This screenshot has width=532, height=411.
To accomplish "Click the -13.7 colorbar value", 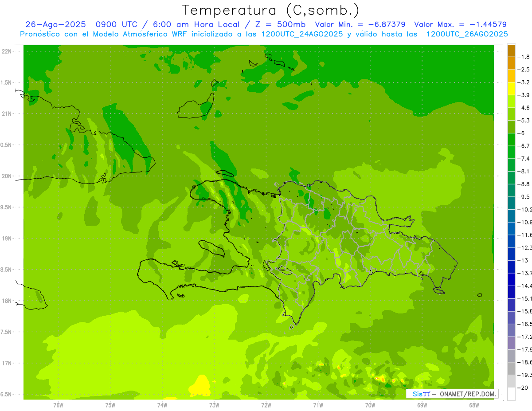I will pos(524,273).
